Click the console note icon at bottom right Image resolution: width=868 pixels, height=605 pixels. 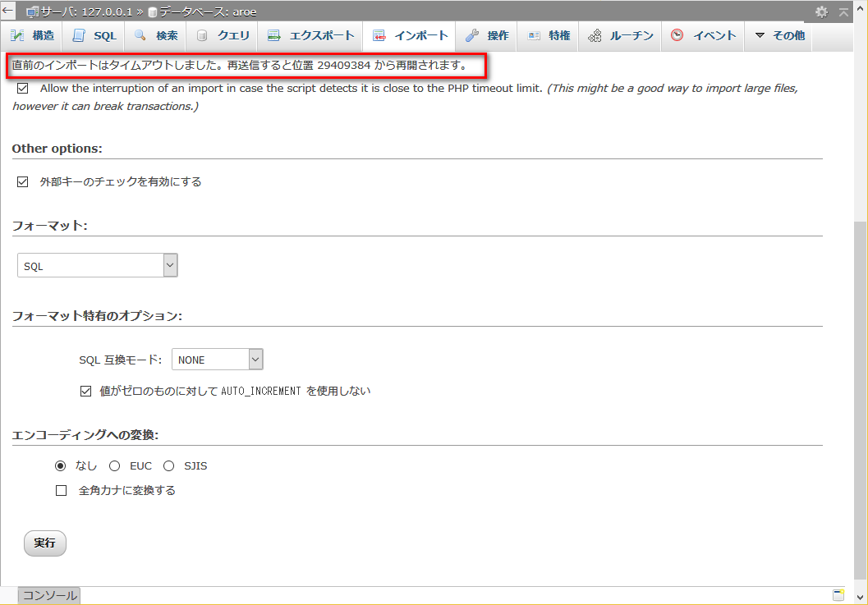coord(838,595)
